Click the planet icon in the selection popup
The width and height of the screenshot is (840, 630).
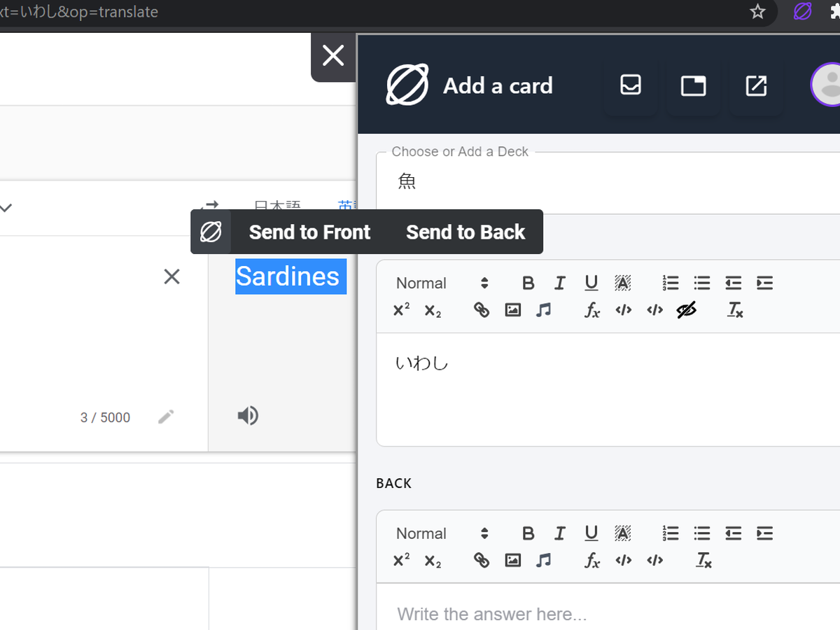[x=211, y=232]
